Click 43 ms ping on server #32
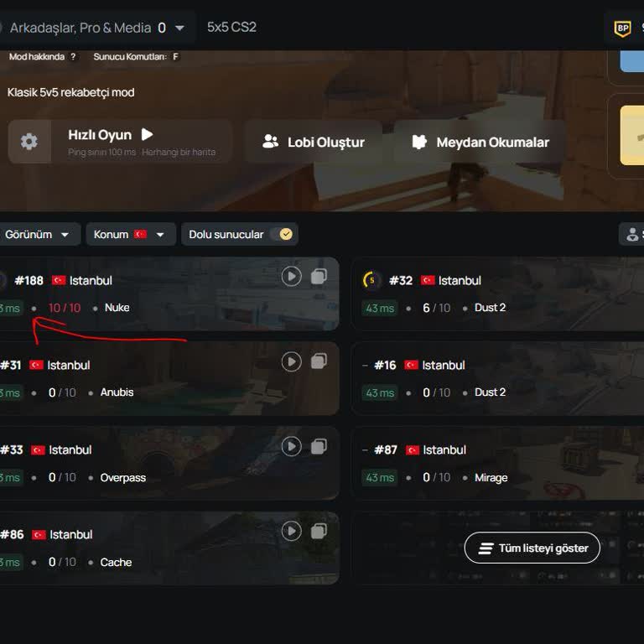This screenshot has height=644, width=644. tap(380, 309)
